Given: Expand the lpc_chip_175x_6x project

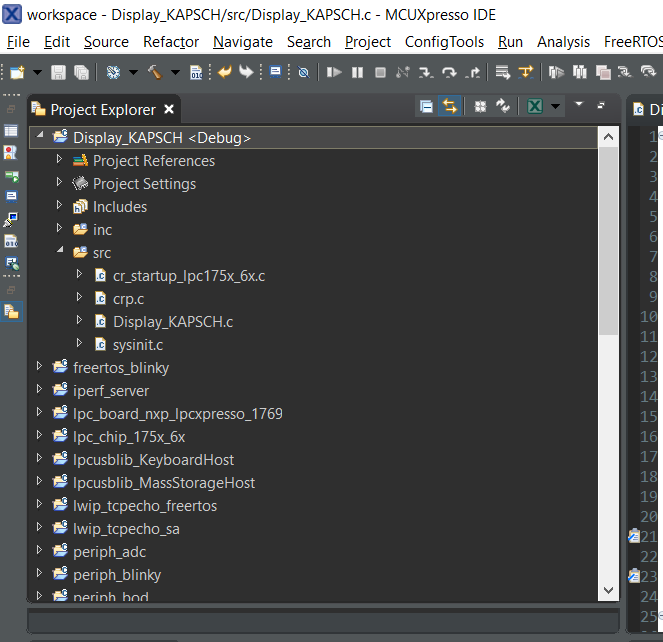Looking at the screenshot, I should coord(39,435).
